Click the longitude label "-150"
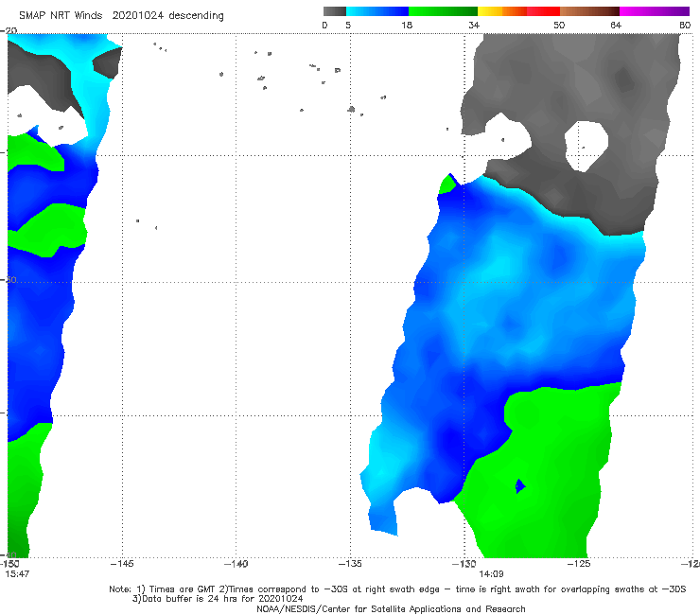Viewport: 700px width, 615px height. tap(9, 564)
